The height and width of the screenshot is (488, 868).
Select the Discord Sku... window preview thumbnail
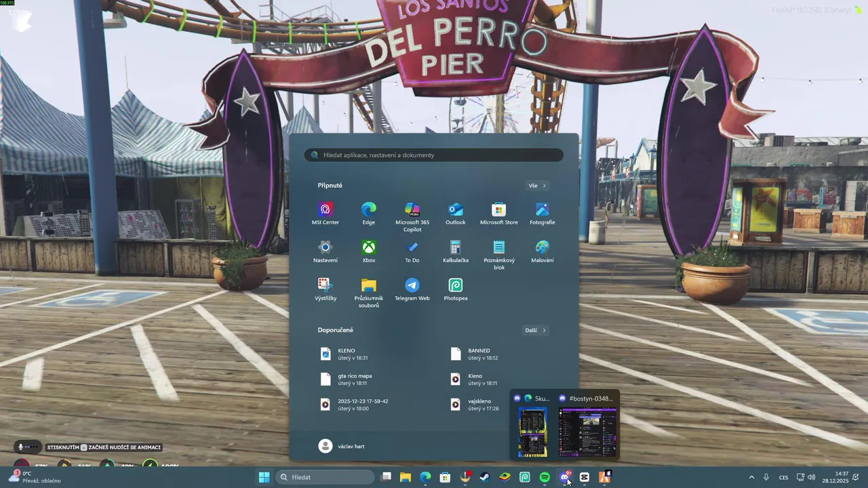532,426
